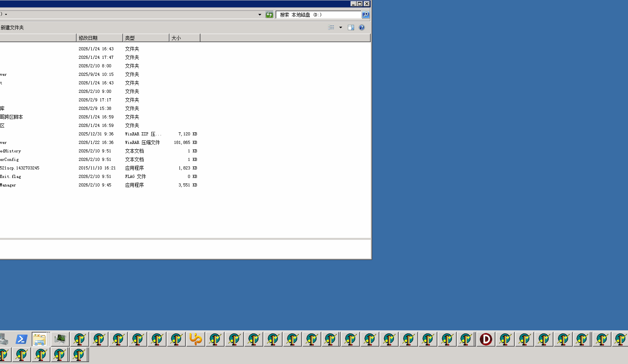Click the blue help question mark icon
The height and width of the screenshot is (364, 628).
click(361, 27)
